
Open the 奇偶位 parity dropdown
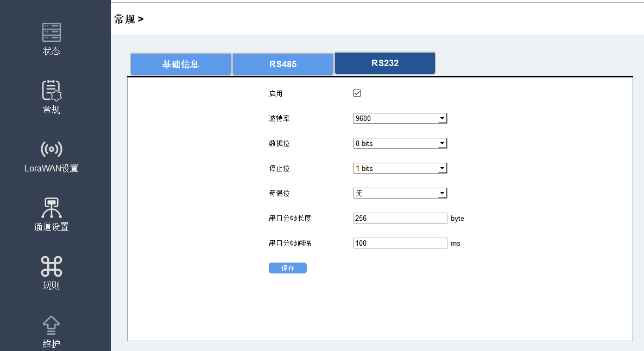(400, 193)
